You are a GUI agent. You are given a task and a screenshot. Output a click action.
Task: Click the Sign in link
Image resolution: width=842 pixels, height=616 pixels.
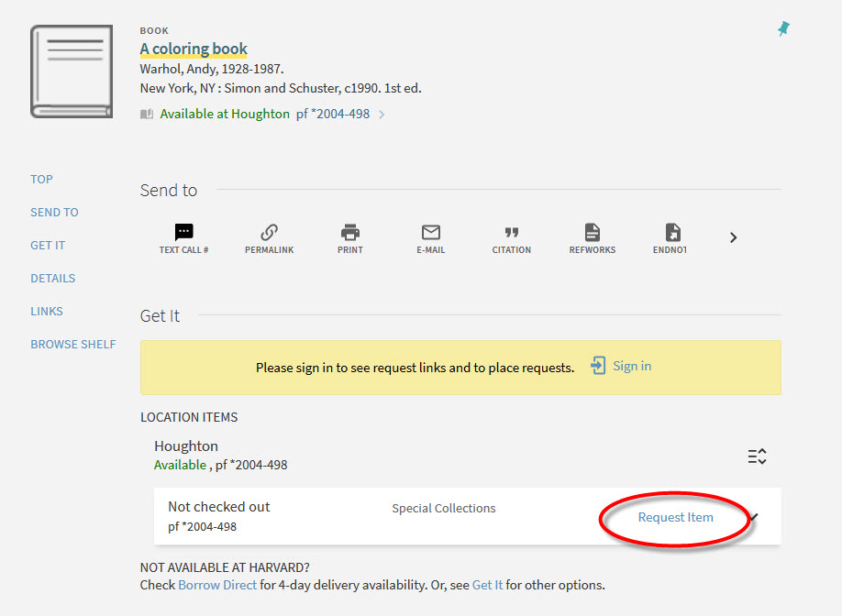(632, 366)
